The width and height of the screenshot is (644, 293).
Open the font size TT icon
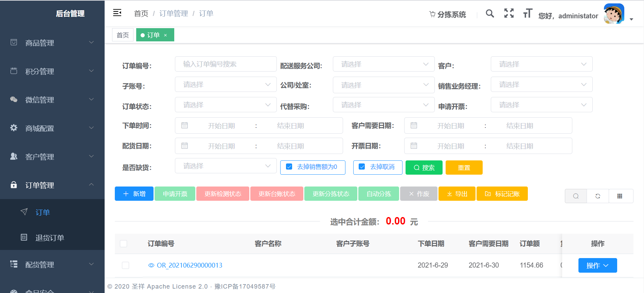527,13
